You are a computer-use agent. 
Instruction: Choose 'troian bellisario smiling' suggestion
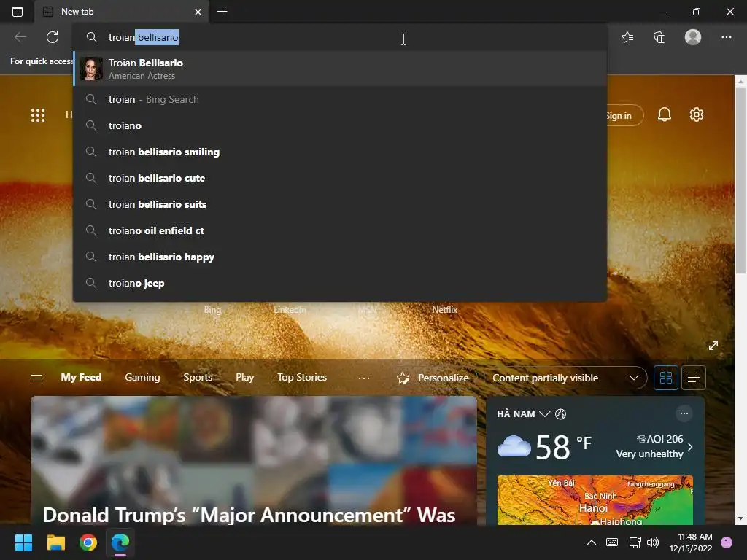click(x=340, y=152)
